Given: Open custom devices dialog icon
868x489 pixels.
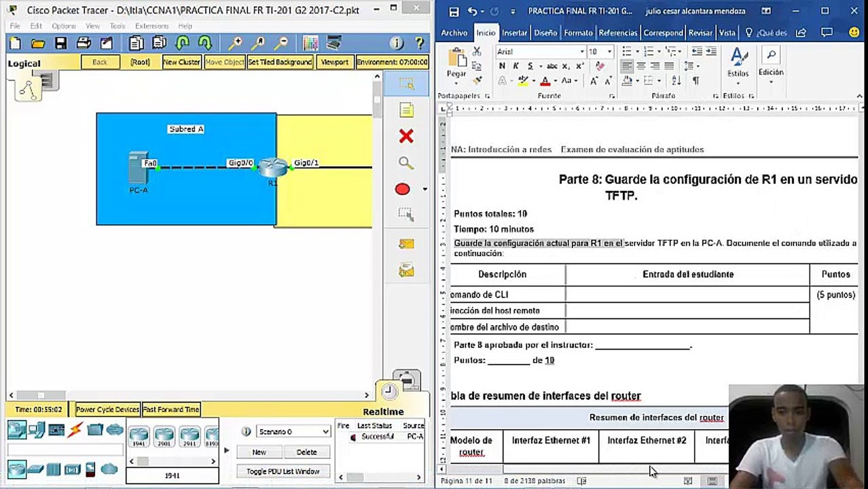Looking at the screenshot, I should click(x=333, y=43).
